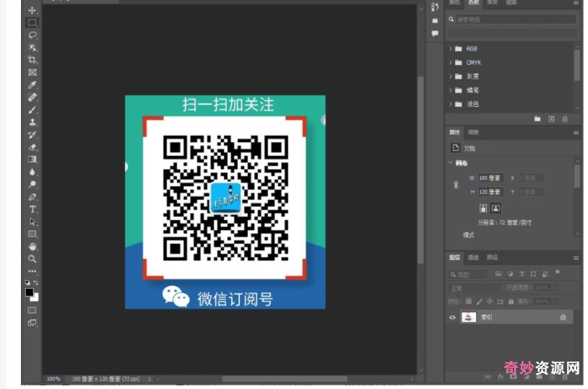Viewport: 588px width, 389px height.
Task: Toggle pixel layer filter in Layers panel
Action: click(498, 274)
